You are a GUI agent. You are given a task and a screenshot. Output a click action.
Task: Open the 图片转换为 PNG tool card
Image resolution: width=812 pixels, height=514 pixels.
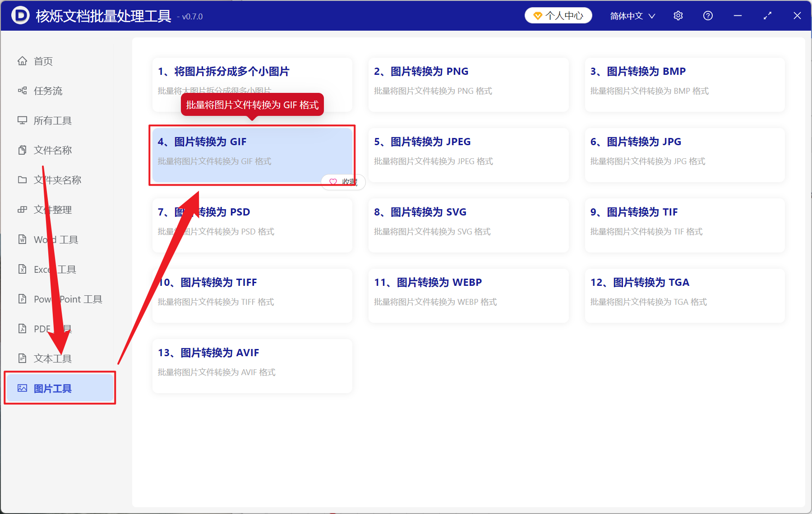468,84
